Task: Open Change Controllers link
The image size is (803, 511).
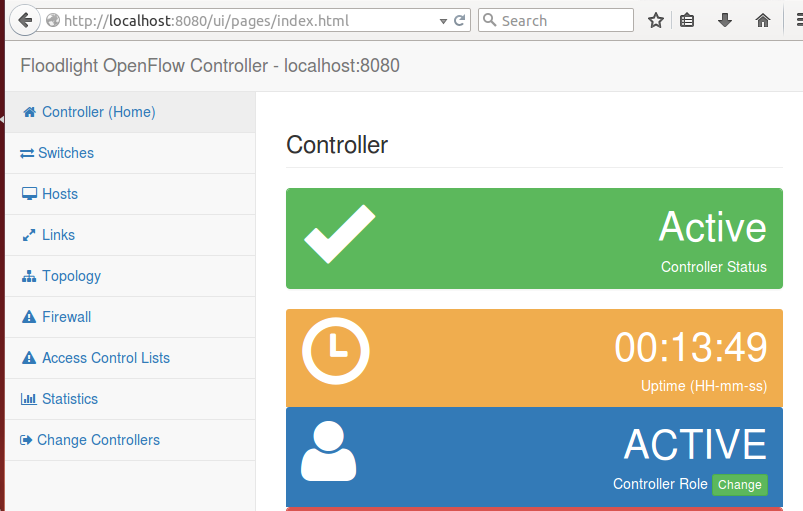Action: [130, 440]
